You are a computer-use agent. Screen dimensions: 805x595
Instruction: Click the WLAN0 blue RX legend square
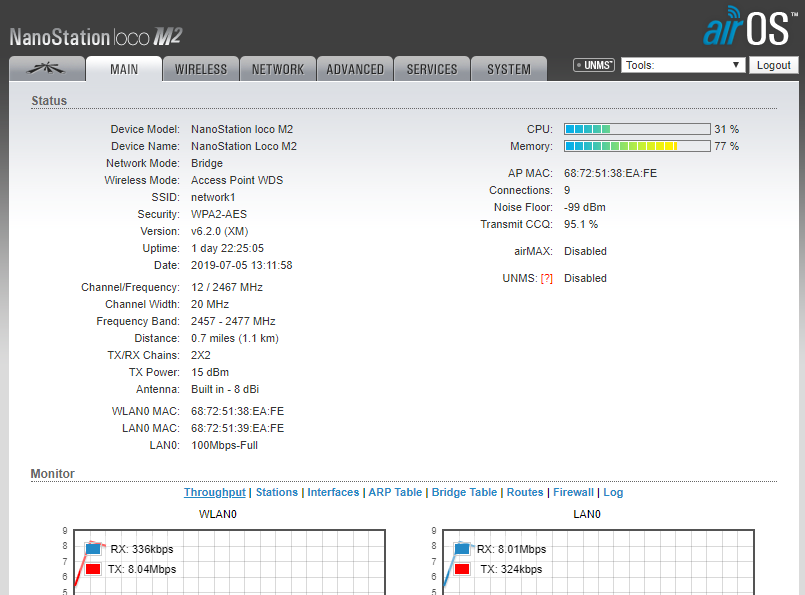[x=93, y=549]
